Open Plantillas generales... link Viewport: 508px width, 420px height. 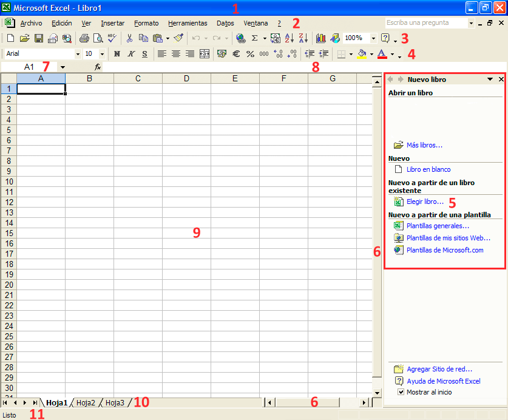[x=438, y=226]
